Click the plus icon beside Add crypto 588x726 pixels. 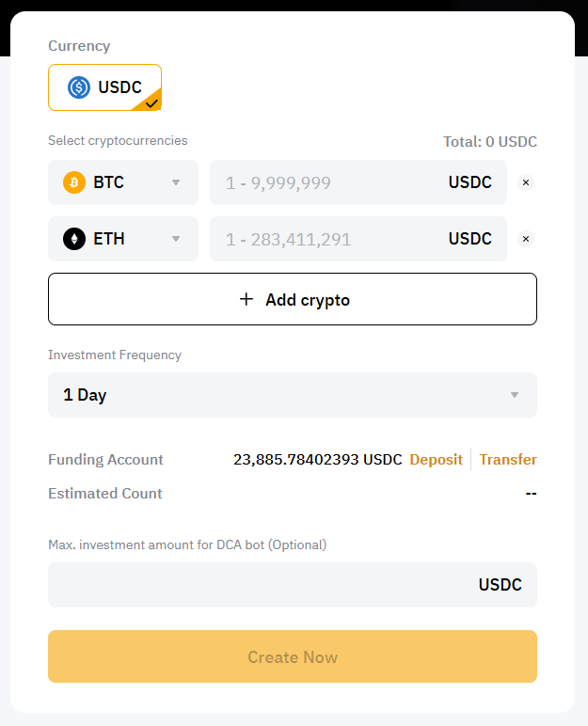[246, 299]
